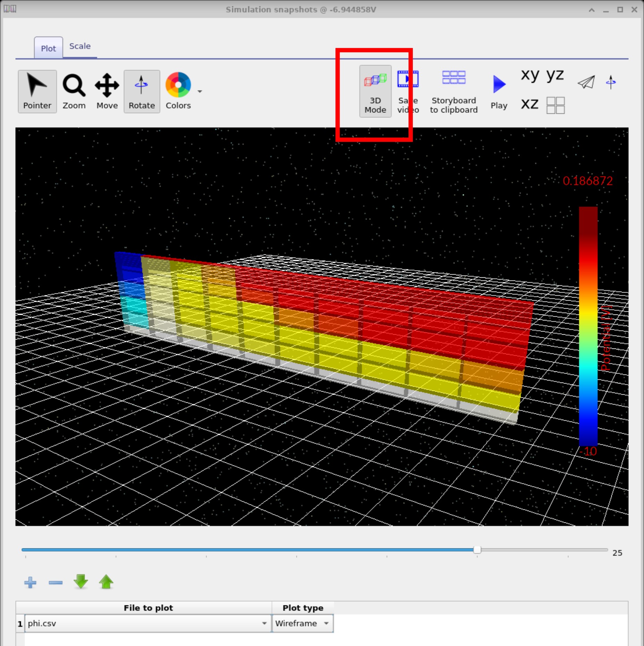The height and width of the screenshot is (646, 644).
Task: Open the Colors dropdown arrow
Action: click(200, 92)
